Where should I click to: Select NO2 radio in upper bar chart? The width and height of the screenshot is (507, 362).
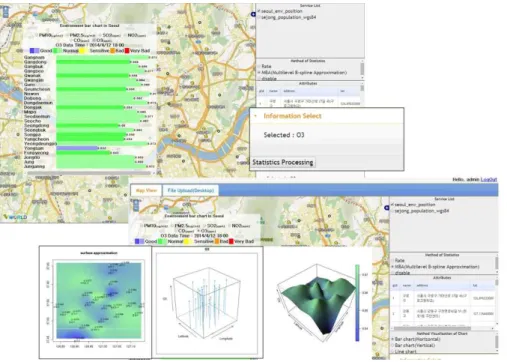point(126,35)
